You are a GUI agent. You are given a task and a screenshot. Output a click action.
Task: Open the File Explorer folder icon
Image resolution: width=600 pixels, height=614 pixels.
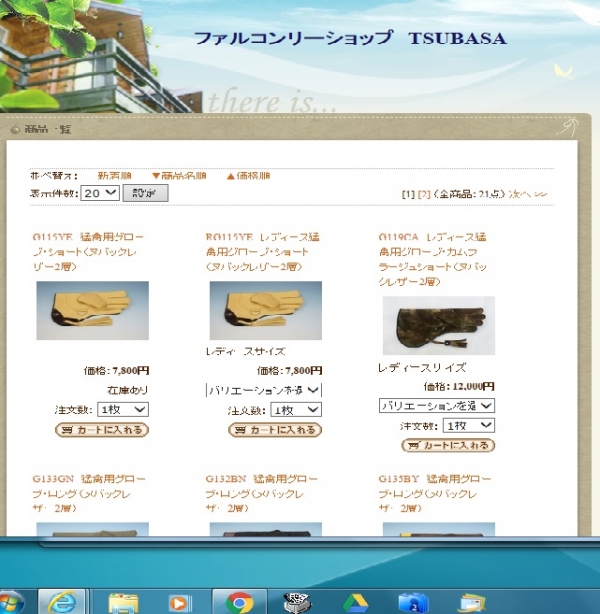[123, 601]
